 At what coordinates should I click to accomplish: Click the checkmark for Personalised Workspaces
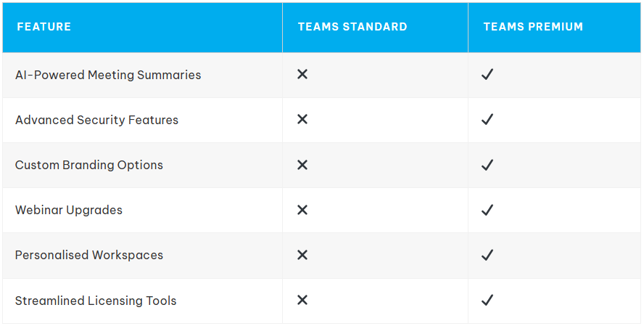[x=487, y=255]
